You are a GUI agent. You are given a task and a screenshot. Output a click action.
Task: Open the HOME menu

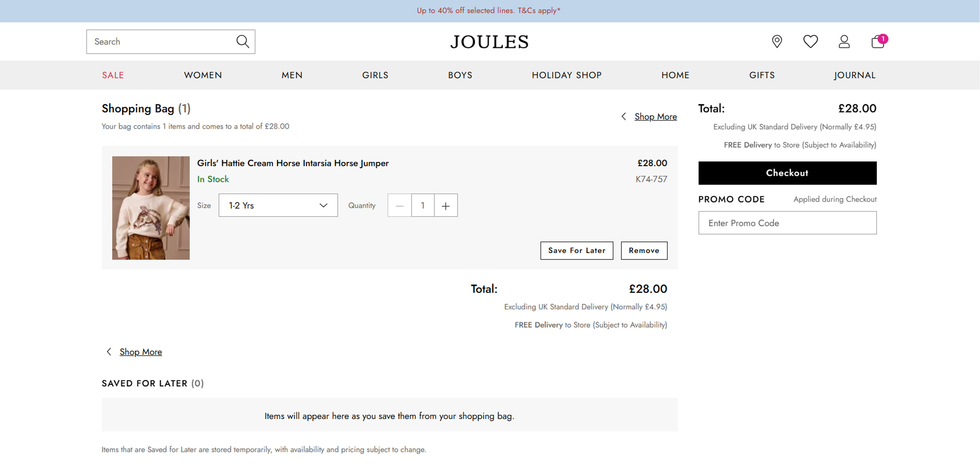coord(675,75)
